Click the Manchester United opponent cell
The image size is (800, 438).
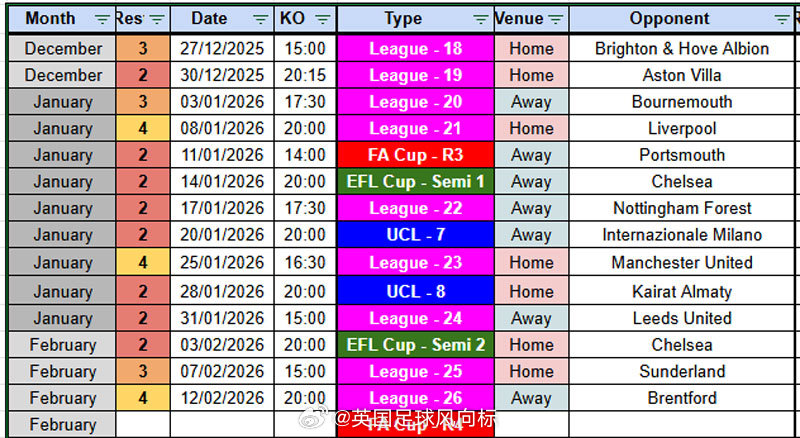682,262
